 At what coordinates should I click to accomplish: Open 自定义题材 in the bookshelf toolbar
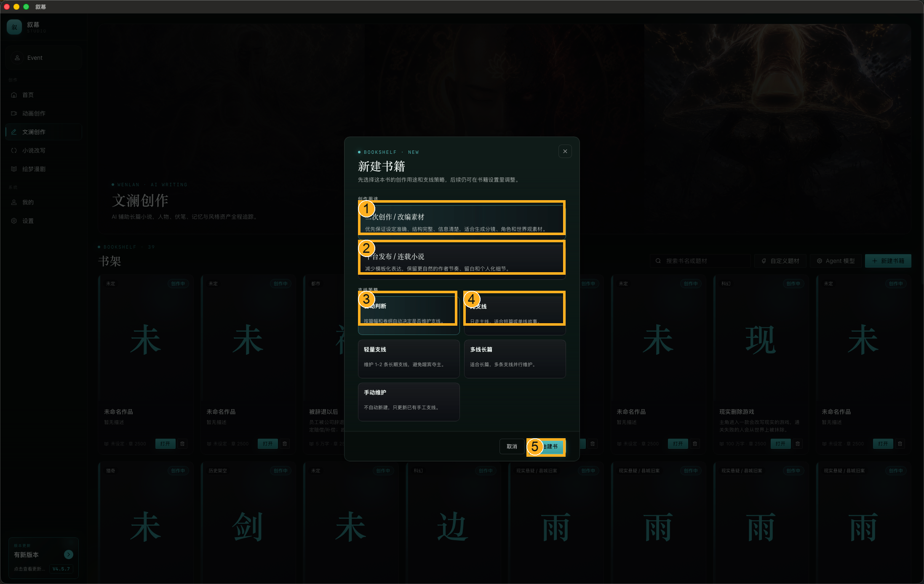780,261
